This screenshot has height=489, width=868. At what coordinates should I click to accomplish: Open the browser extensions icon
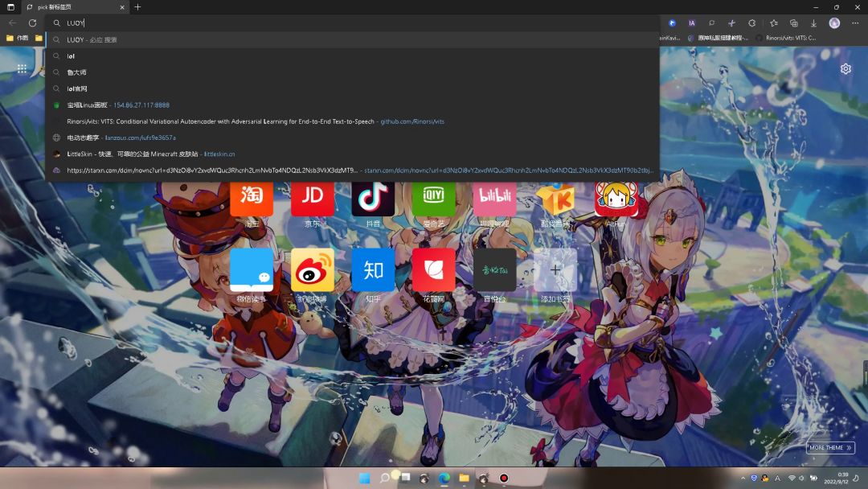click(751, 23)
